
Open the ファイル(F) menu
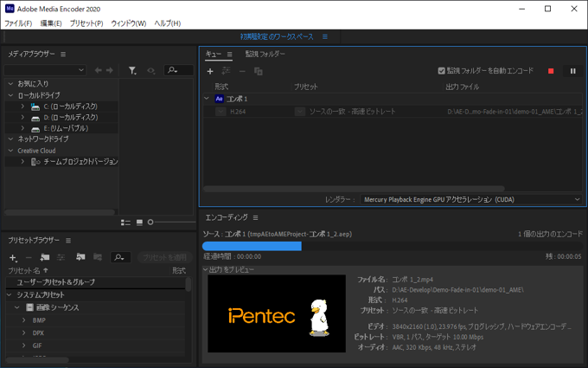18,23
